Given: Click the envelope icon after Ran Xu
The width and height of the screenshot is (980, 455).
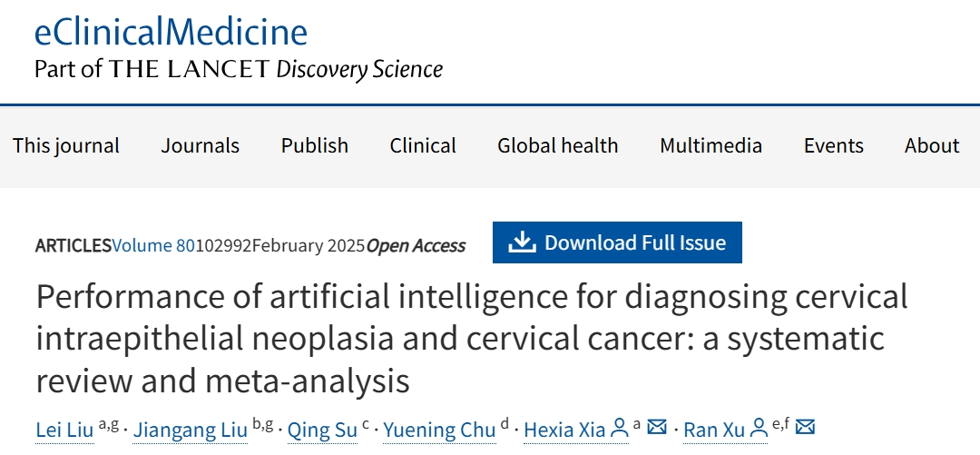Looking at the screenshot, I should [x=805, y=428].
